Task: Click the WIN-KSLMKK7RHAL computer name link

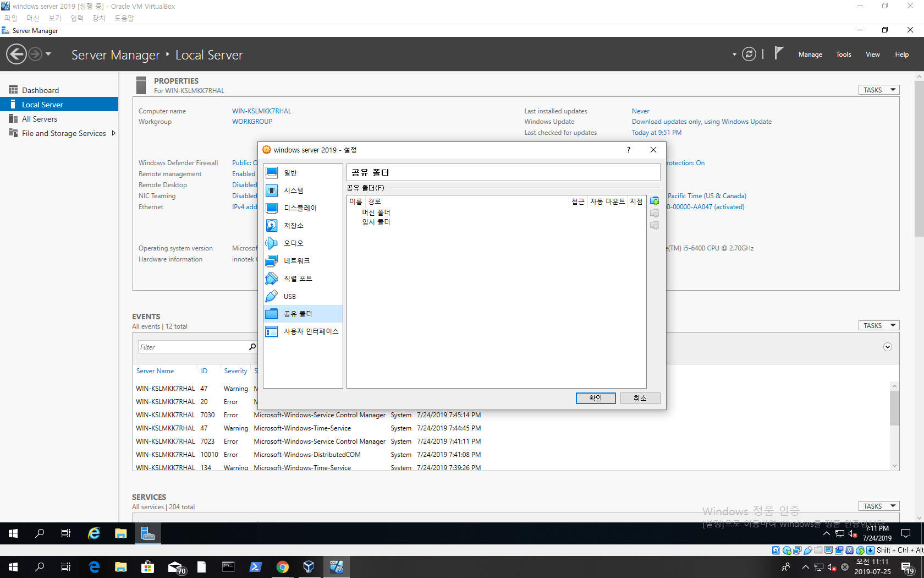Action: (262, 111)
